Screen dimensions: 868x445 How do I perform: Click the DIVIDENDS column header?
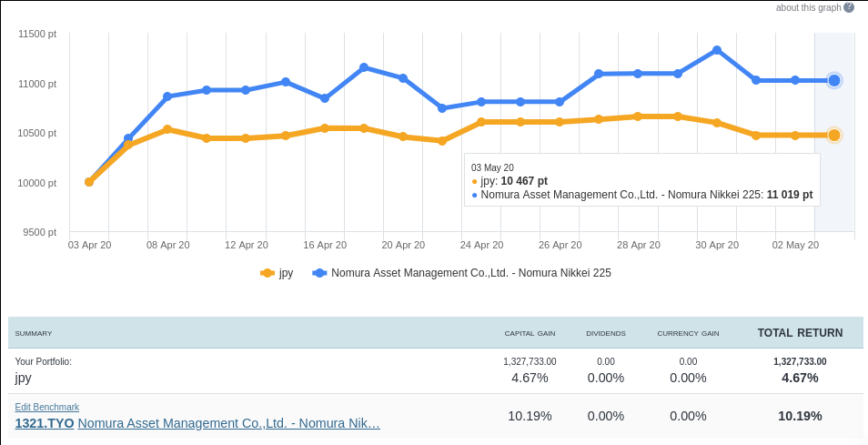605,334
